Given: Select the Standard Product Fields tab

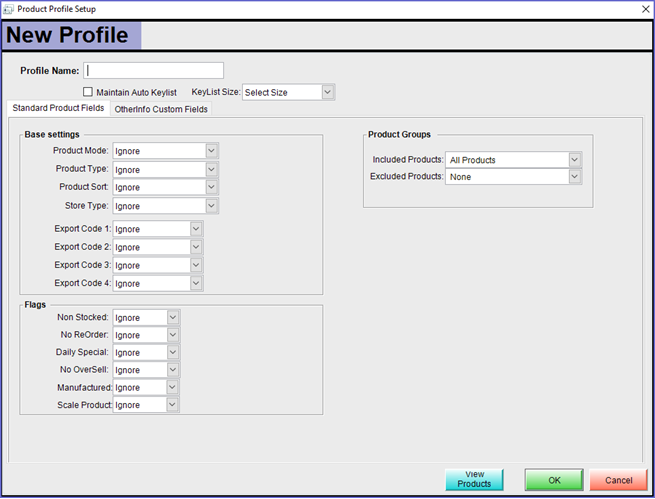Looking at the screenshot, I should pyautogui.click(x=58, y=108).
